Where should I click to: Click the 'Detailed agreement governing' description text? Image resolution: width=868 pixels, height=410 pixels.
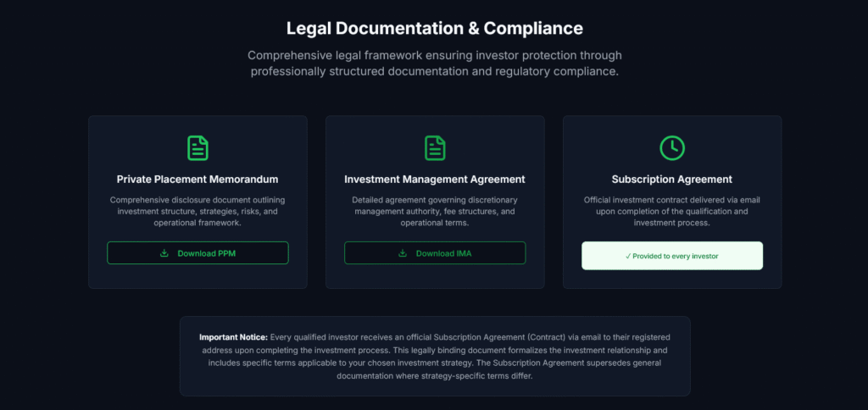(x=435, y=211)
